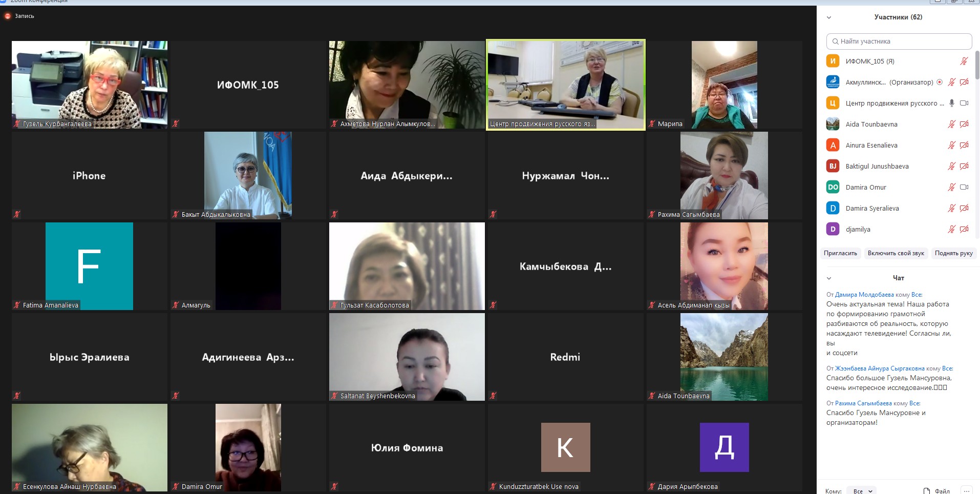Open the Кому recipient dropdown set to Все
Viewport: 980px width, 494px height.
coord(862,490)
